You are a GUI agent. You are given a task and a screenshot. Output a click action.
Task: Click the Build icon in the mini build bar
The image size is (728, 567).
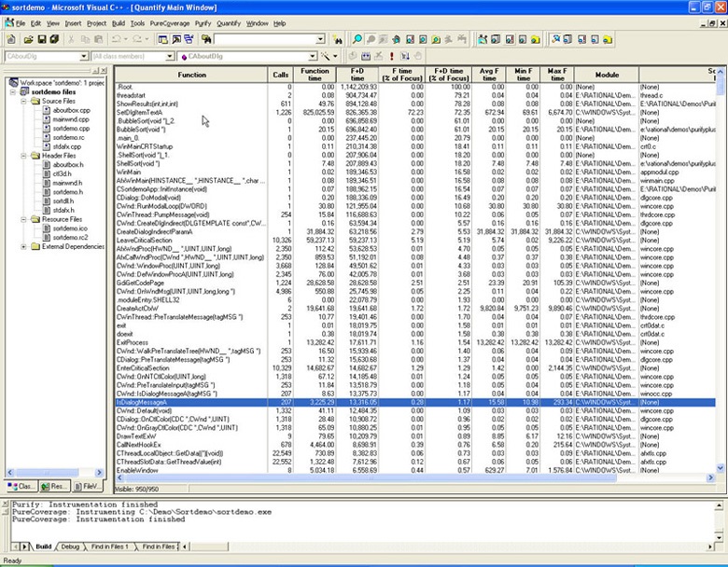[x=366, y=57]
